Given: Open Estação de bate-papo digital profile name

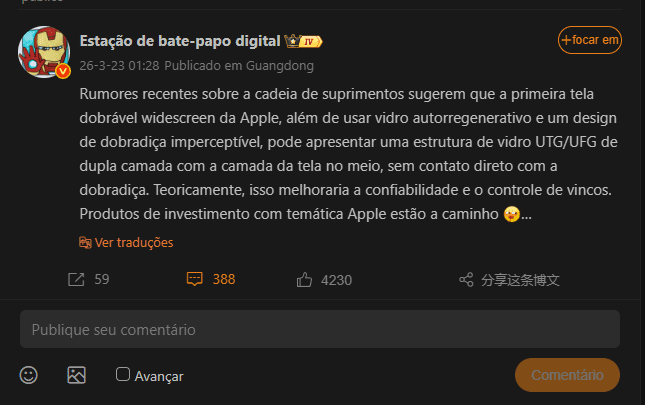Looking at the screenshot, I should (x=180, y=41).
